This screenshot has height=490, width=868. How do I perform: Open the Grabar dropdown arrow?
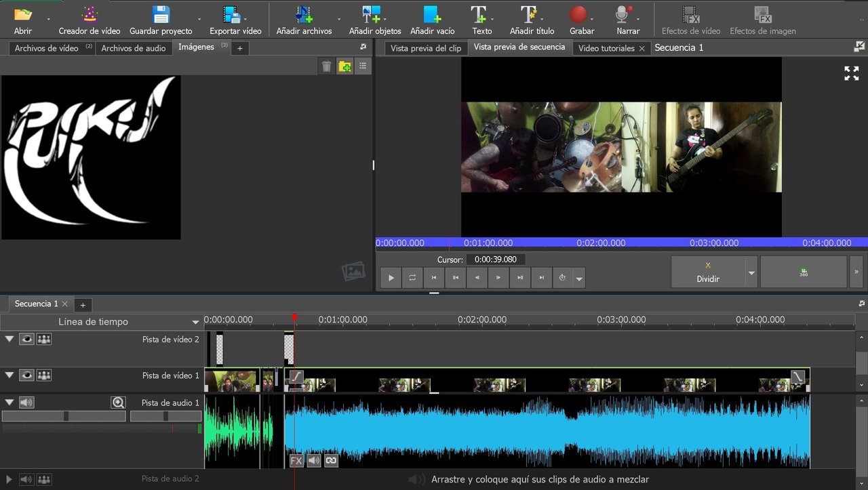point(593,19)
